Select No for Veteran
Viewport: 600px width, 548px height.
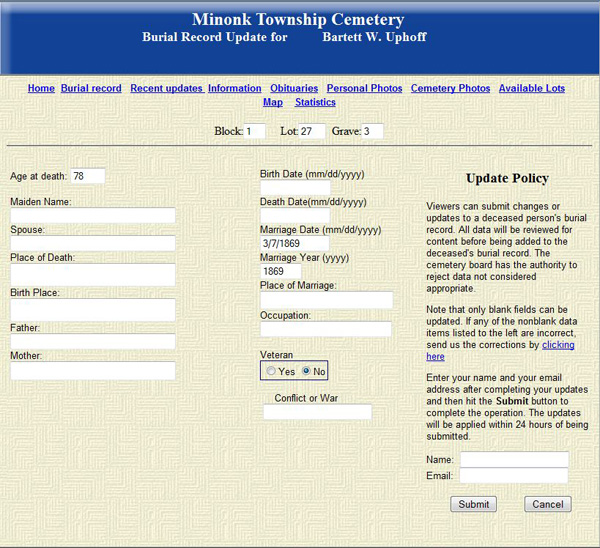point(306,371)
